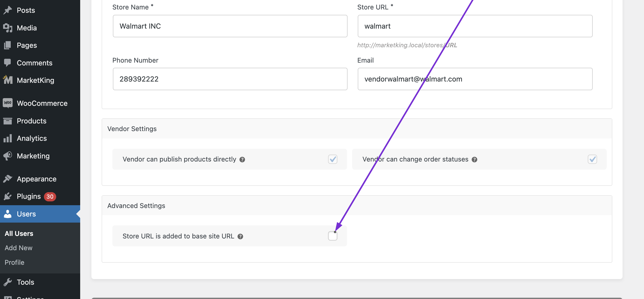Click the Tools wrench icon
644x299 pixels.
(x=8, y=282)
